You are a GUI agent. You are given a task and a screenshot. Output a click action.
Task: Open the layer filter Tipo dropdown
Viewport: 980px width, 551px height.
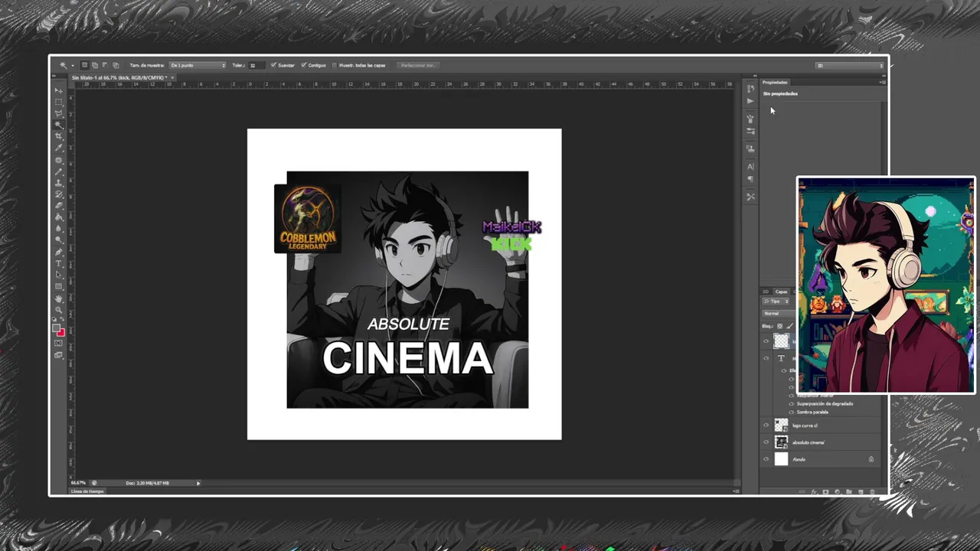[776, 302]
